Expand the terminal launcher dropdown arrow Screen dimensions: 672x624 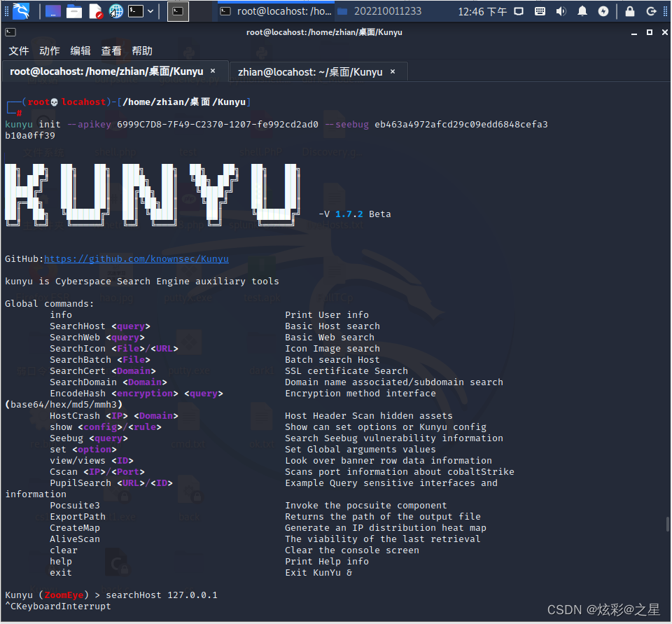150,11
